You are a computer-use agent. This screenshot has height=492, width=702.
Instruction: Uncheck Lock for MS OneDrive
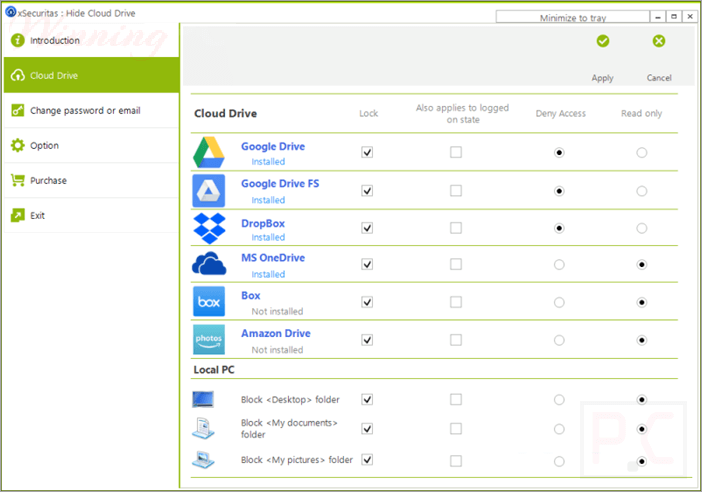click(367, 264)
